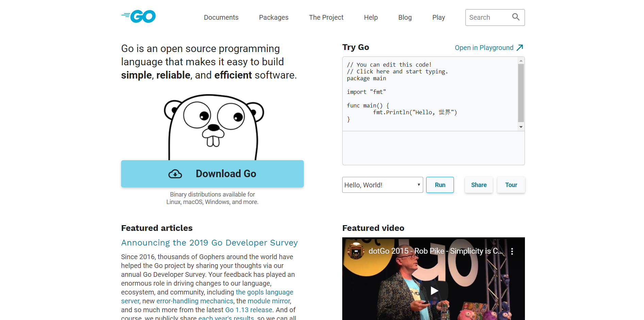Screen dimensions: 644x320
Task: Click the code editor scrollbar thumb
Action: (x=521, y=92)
